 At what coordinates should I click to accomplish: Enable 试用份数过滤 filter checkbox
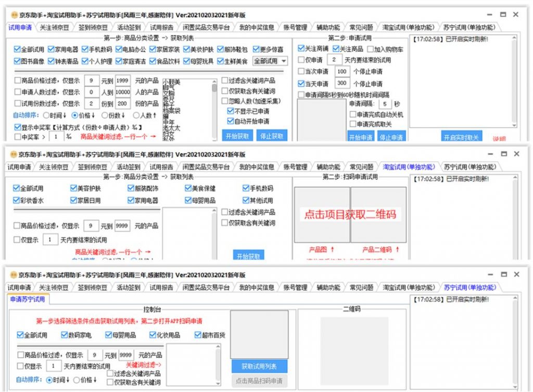pos(18,103)
